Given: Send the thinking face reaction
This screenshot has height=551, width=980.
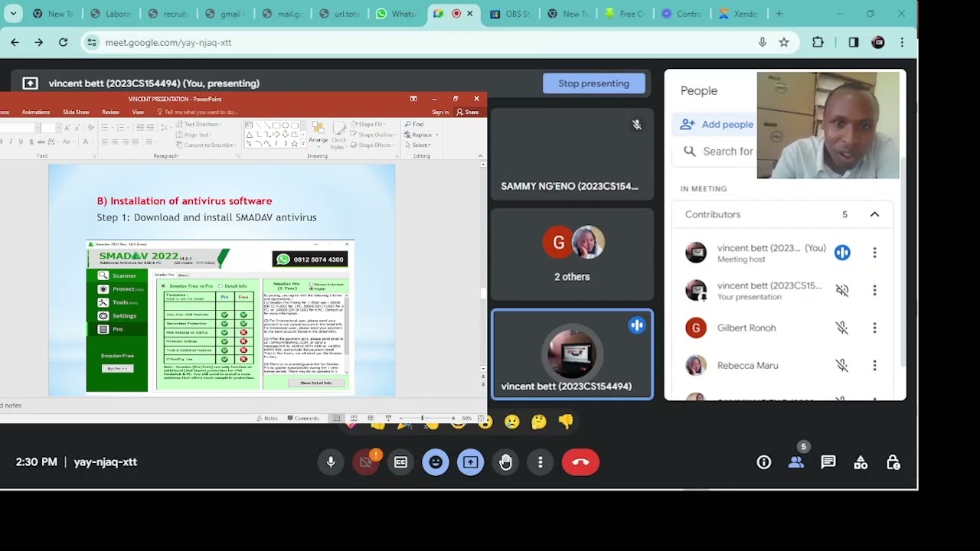Looking at the screenshot, I should tap(539, 421).
